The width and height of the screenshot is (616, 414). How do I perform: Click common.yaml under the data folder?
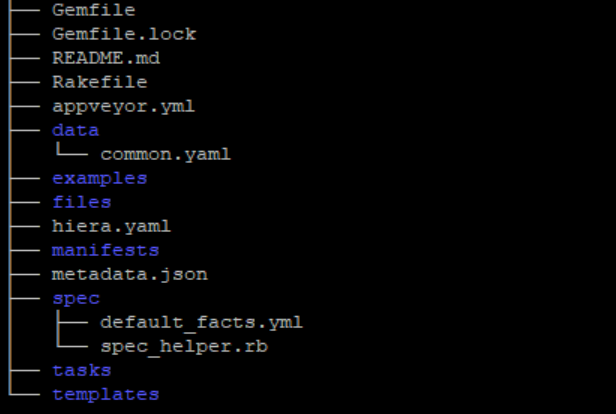[165, 154]
